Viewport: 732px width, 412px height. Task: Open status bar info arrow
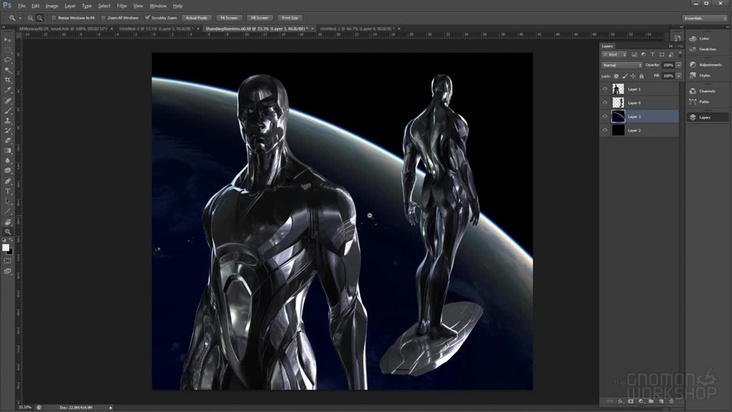click(x=111, y=408)
